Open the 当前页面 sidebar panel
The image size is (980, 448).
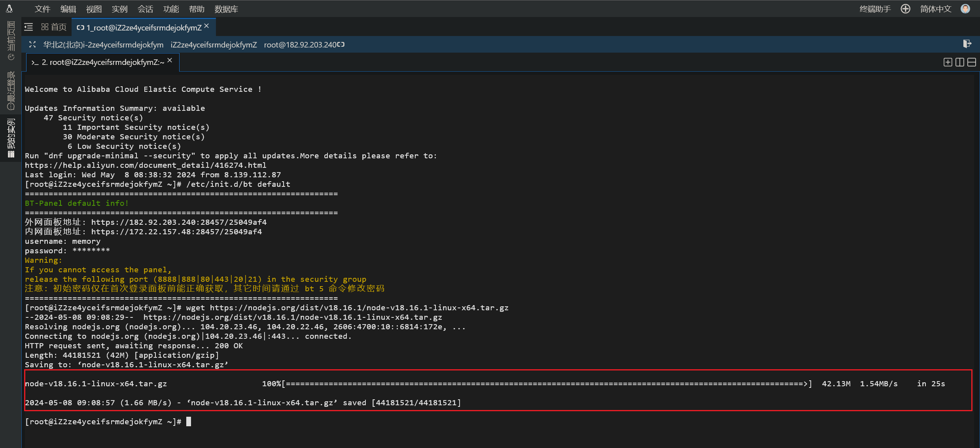(x=11, y=41)
